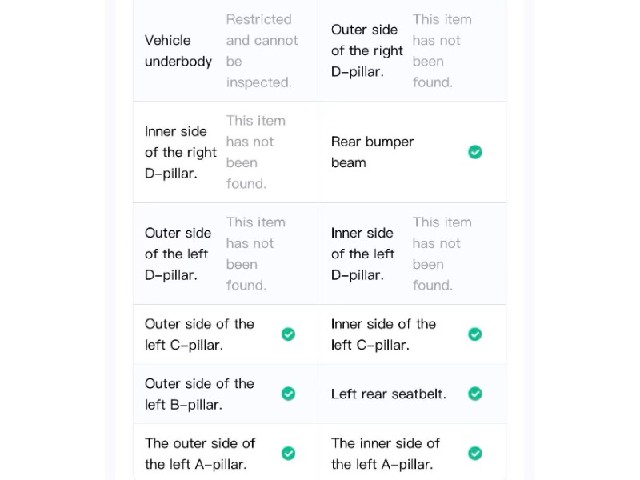The image size is (640, 480).
Task: Select Inner side of the left D-pillar label
Action: pos(362,254)
